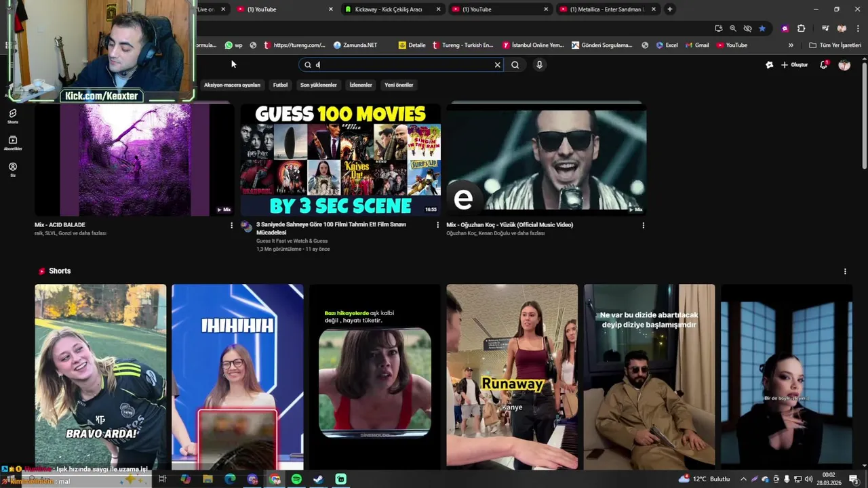Open the BRAVO ARDA! short
The height and width of the screenshot is (488, 868).
click(100, 376)
